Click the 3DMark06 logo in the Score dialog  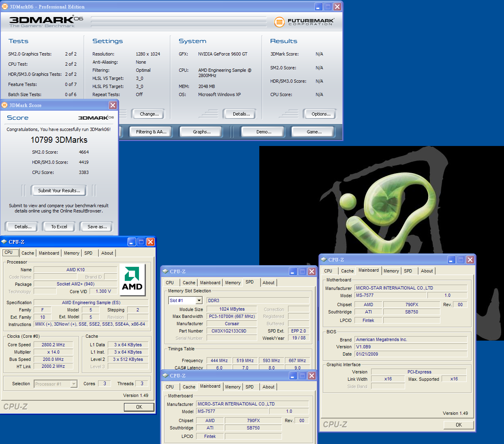(96, 118)
